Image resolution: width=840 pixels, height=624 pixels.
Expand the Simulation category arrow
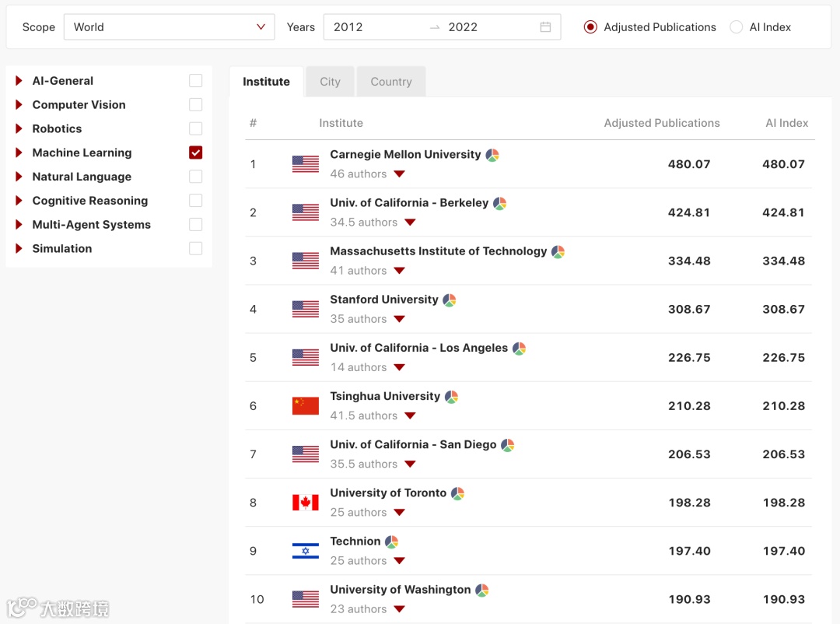(x=19, y=248)
